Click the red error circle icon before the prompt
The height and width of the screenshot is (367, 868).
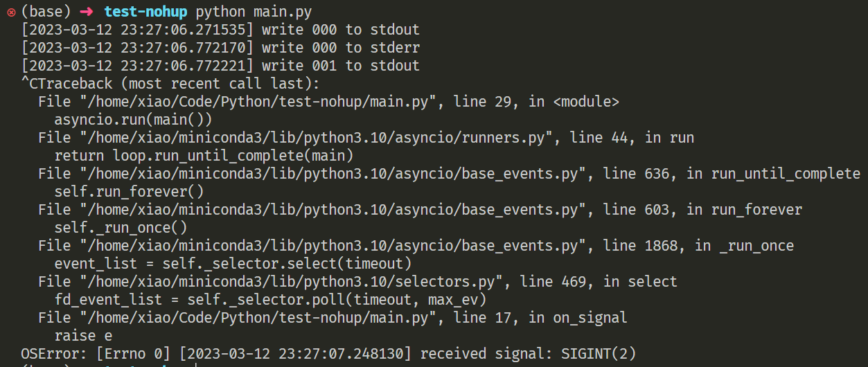[11, 12]
